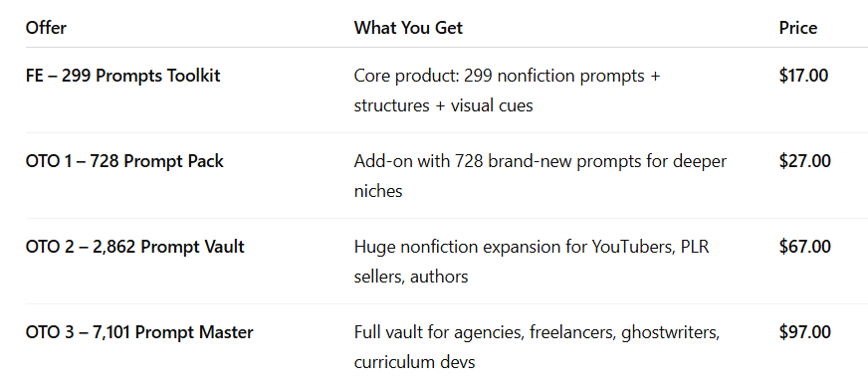Click the curriculum devs text line
The image size is (868, 382).
[x=415, y=362]
